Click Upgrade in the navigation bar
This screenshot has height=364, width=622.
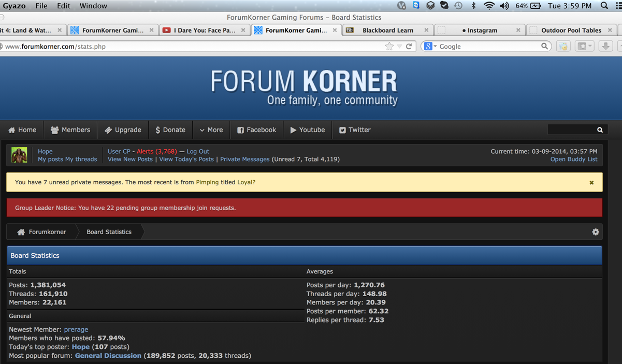pyautogui.click(x=123, y=130)
